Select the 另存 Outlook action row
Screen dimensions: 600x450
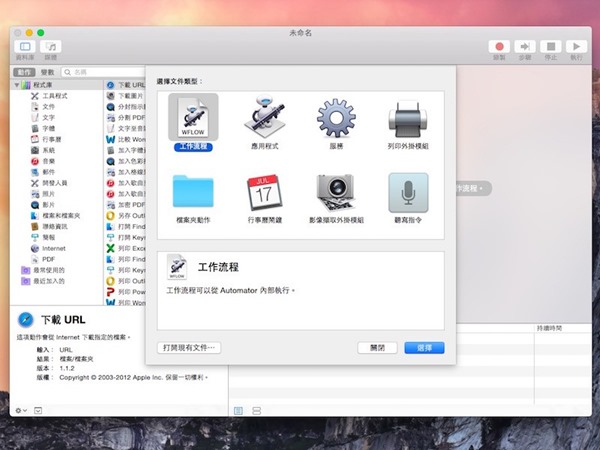(x=126, y=215)
